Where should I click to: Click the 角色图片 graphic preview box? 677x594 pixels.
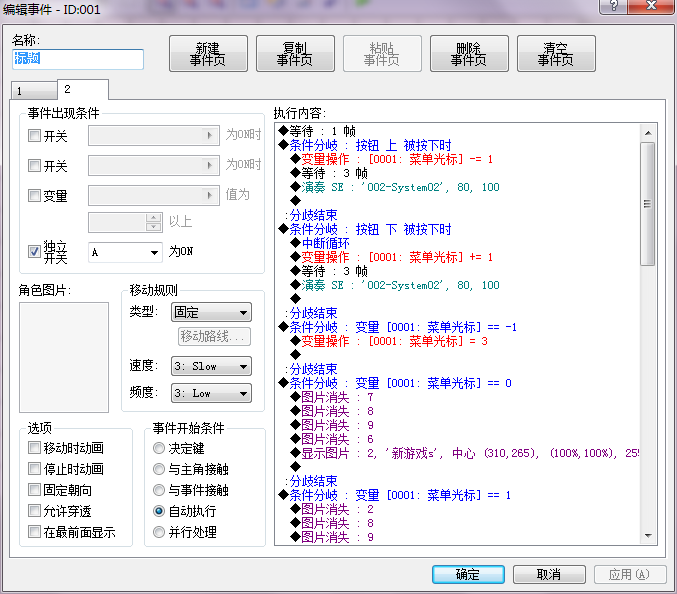pyautogui.click(x=64, y=357)
